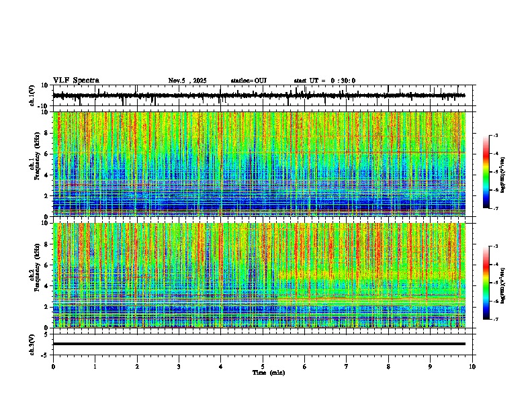Click the "Time (min)" axis label

pyautogui.click(x=269, y=373)
